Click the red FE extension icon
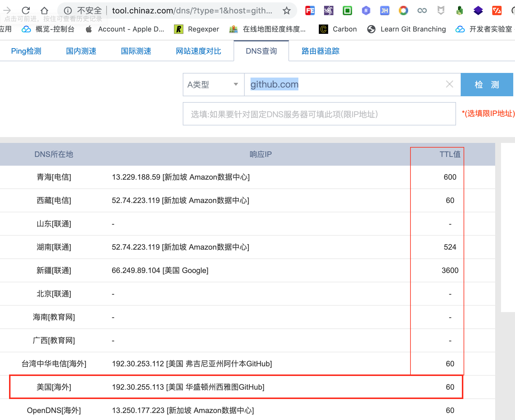 (x=310, y=11)
